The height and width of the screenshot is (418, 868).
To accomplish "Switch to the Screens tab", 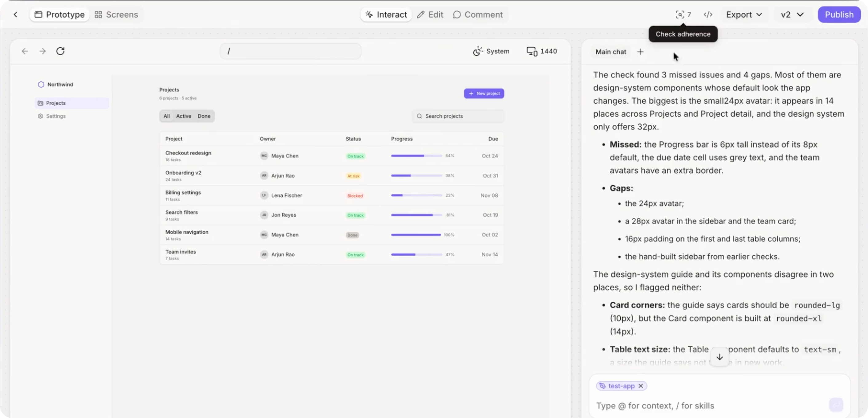I will [116, 14].
